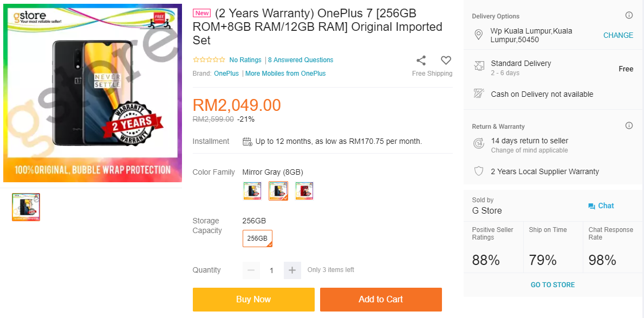Click the share icon
644x318 pixels.
click(x=421, y=60)
